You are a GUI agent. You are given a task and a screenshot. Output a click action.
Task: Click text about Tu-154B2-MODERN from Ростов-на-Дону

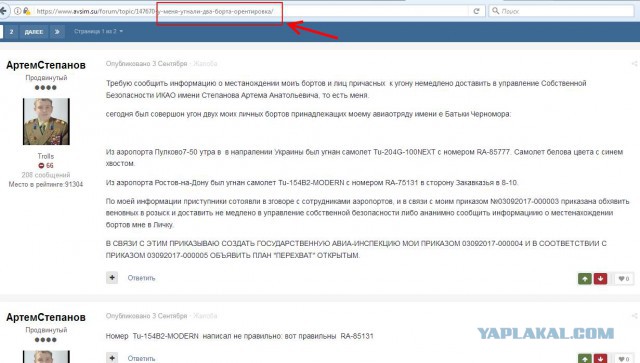tap(312, 183)
